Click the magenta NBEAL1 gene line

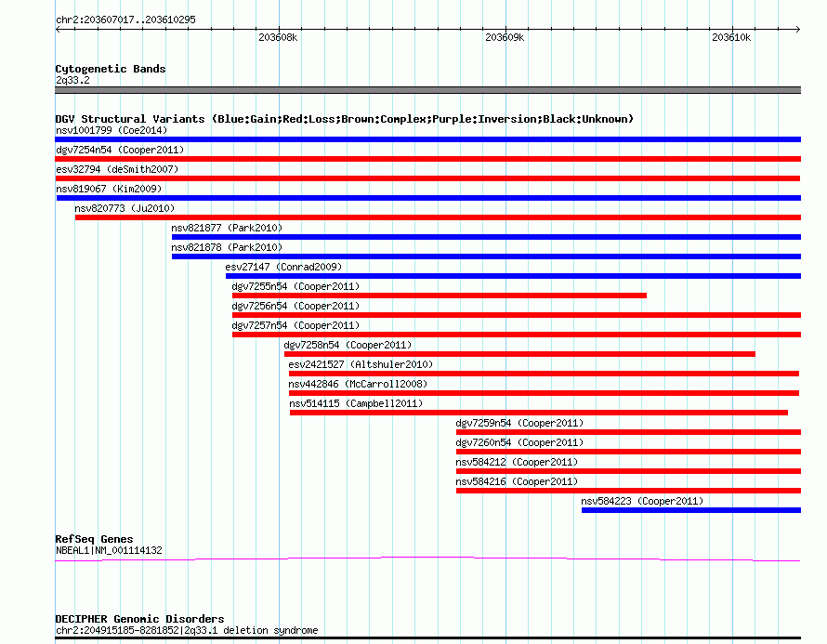[x=427, y=559]
